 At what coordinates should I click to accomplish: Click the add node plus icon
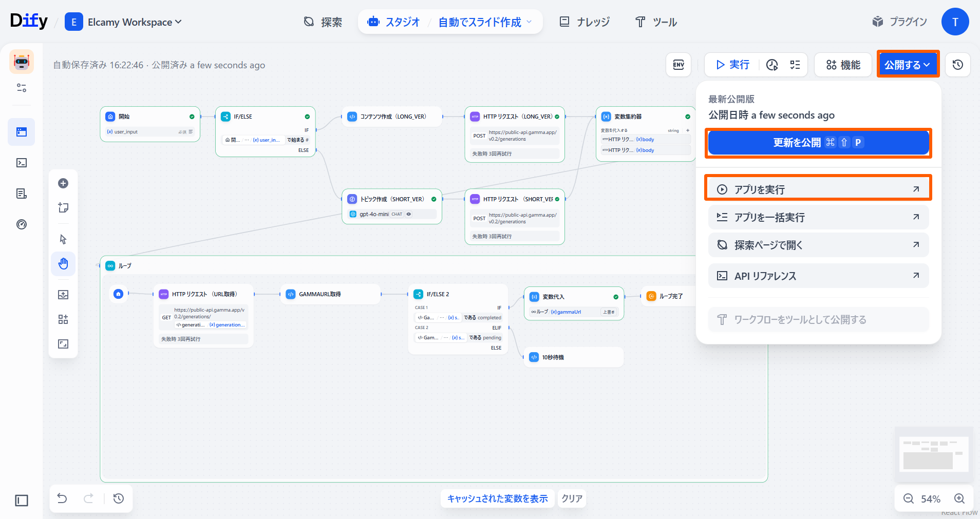(63, 183)
